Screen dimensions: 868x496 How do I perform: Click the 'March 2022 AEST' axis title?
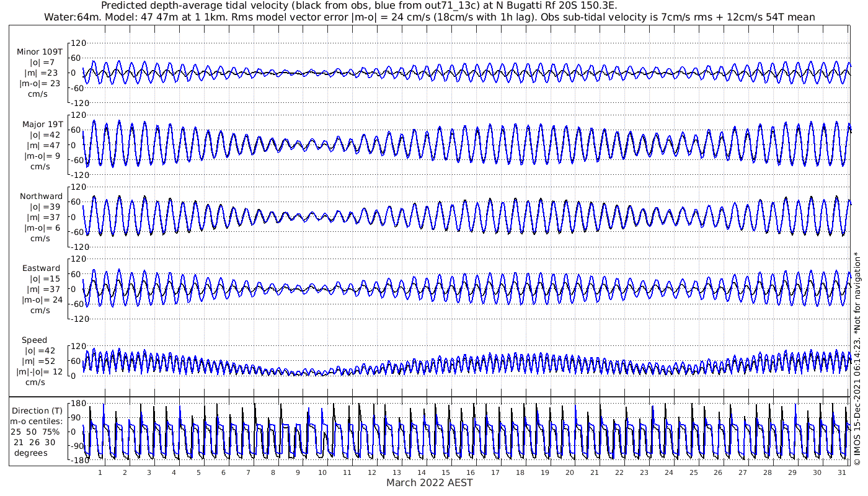click(430, 482)
